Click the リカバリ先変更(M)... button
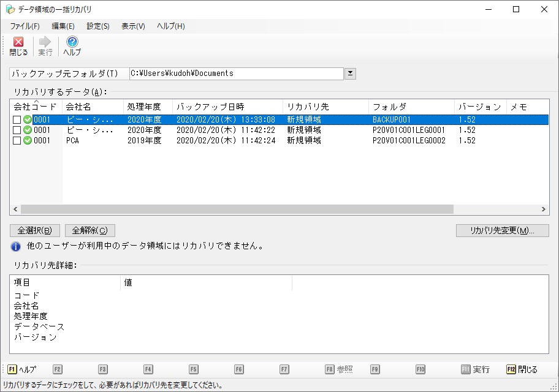The image size is (559, 392). (x=502, y=231)
